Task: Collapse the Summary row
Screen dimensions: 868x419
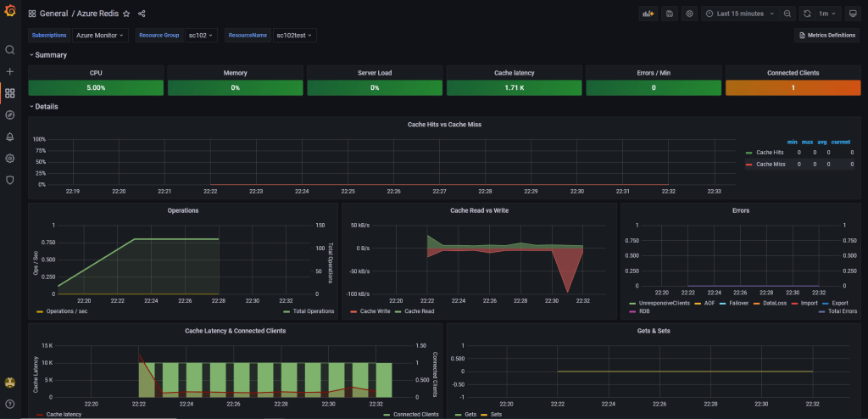Action: tap(50, 55)
